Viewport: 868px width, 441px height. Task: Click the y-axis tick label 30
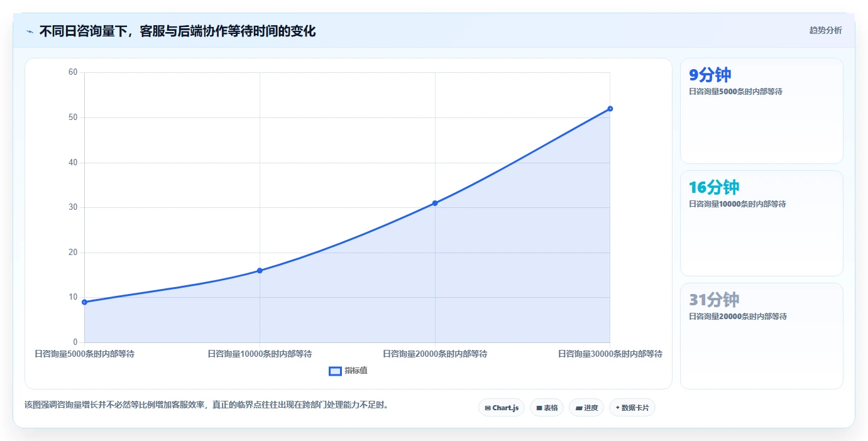tap(73, 207)
